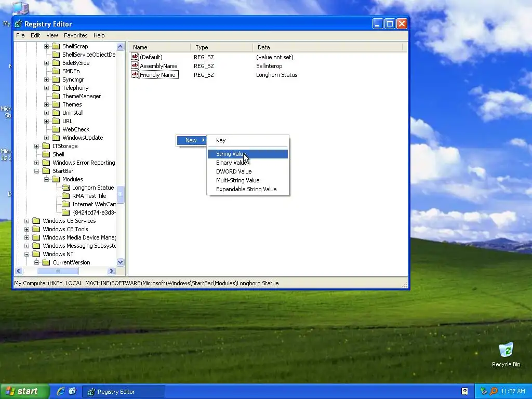Click the ShellServiceObjectDe folder icon

56,55
